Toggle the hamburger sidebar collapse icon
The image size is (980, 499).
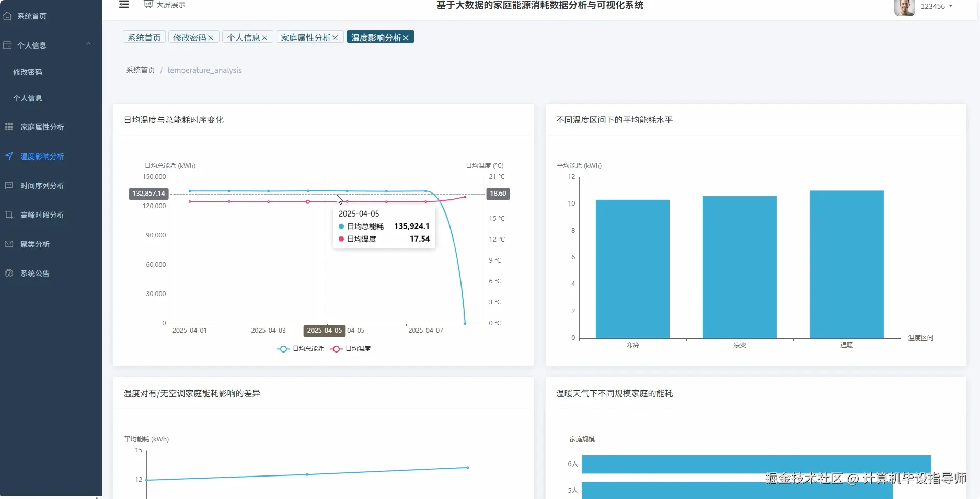coord(124,5)
